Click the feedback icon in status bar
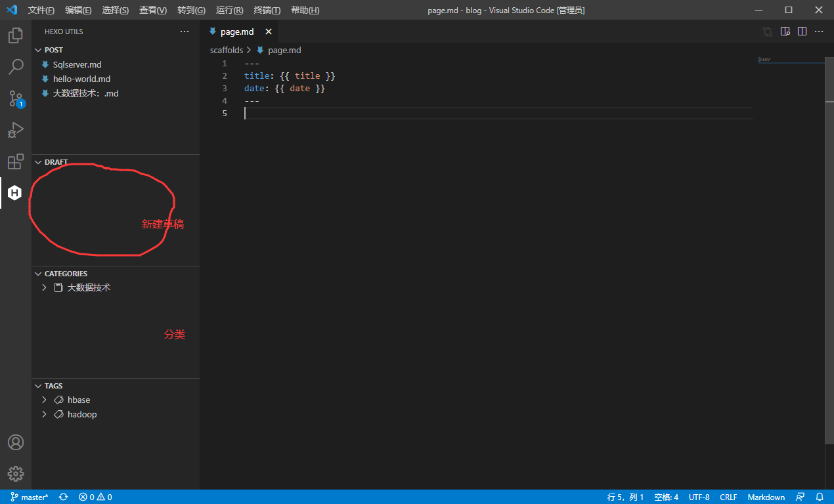834x504 pixels. coord(800,497)
